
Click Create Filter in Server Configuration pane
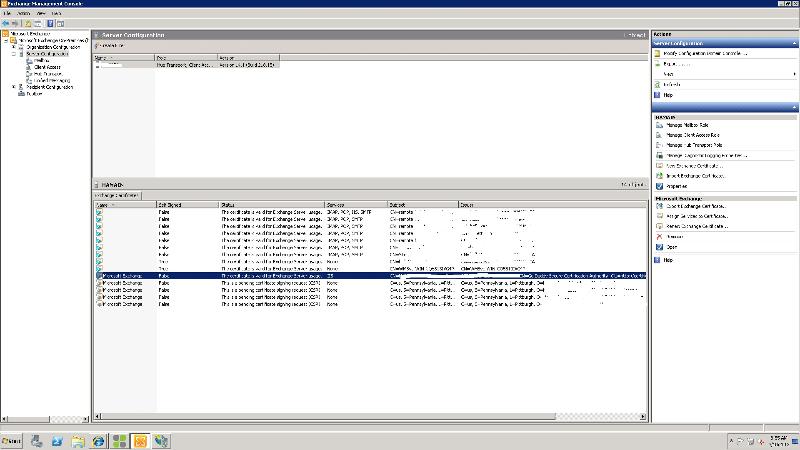[x=111, y=46]
